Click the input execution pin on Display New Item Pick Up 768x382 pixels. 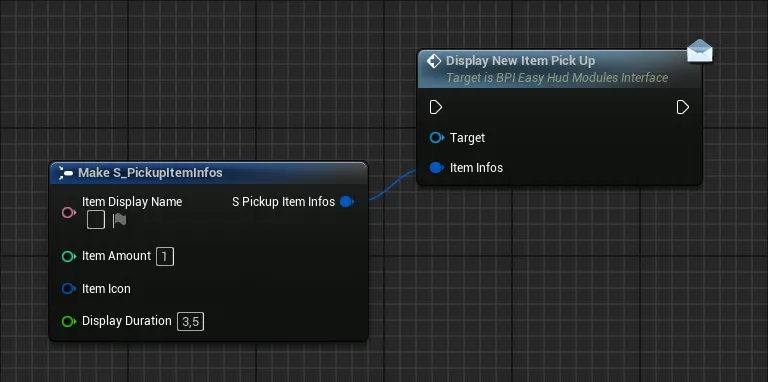(436, 107)
